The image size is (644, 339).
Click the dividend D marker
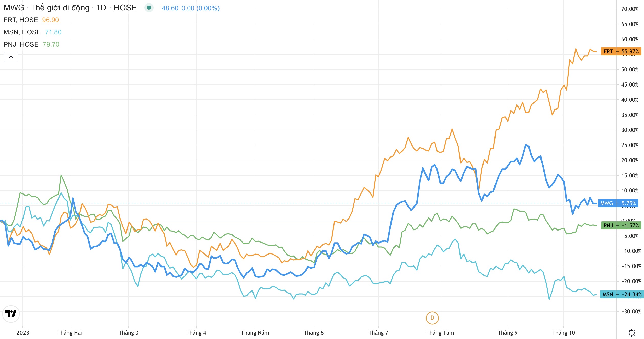(432, 318)
